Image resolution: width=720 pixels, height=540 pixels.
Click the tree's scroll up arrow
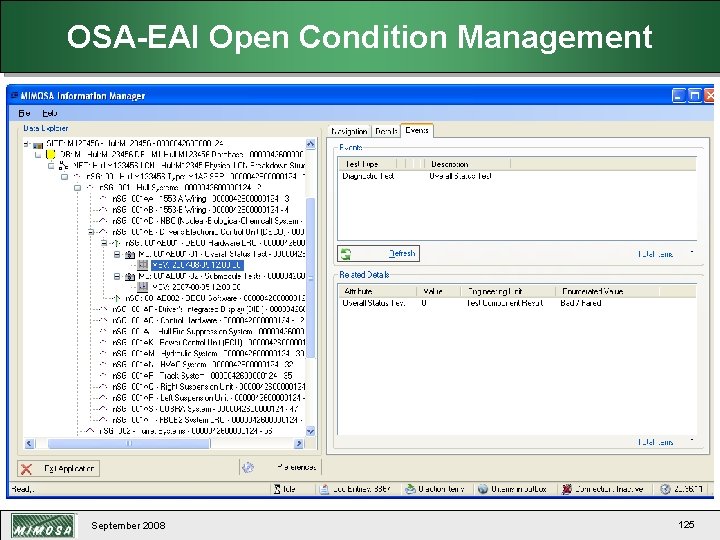(311, 144)
